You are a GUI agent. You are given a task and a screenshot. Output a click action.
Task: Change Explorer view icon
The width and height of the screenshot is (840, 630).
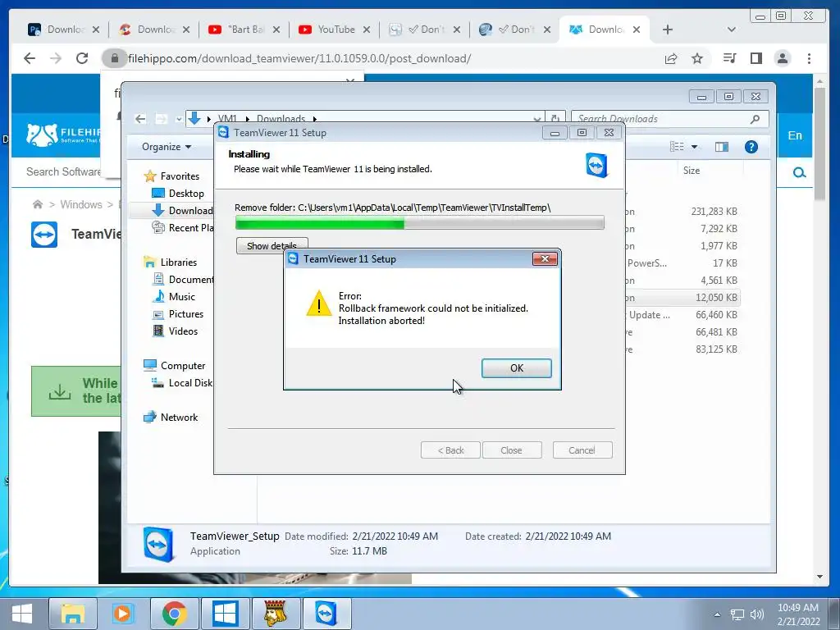pyautogui.click(x=677, y=146)
